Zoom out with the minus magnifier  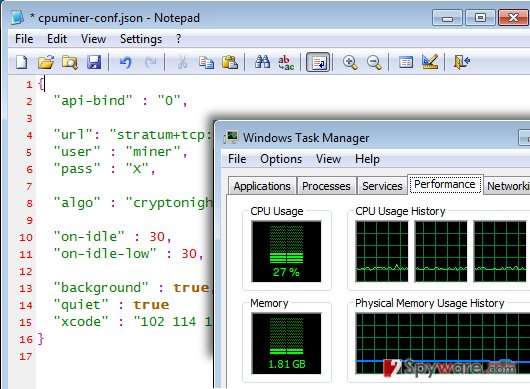tap(374, 63)
